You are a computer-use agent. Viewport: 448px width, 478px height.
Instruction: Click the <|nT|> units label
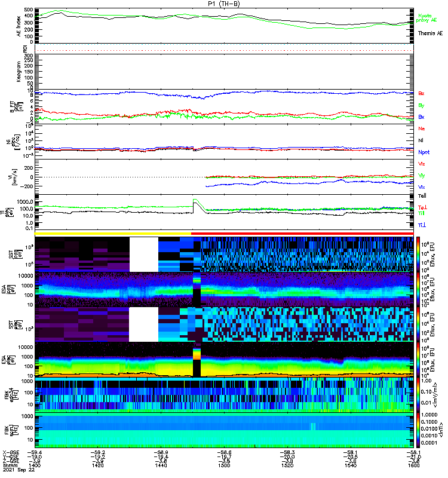pyautogui.click(x=440, y=430)
